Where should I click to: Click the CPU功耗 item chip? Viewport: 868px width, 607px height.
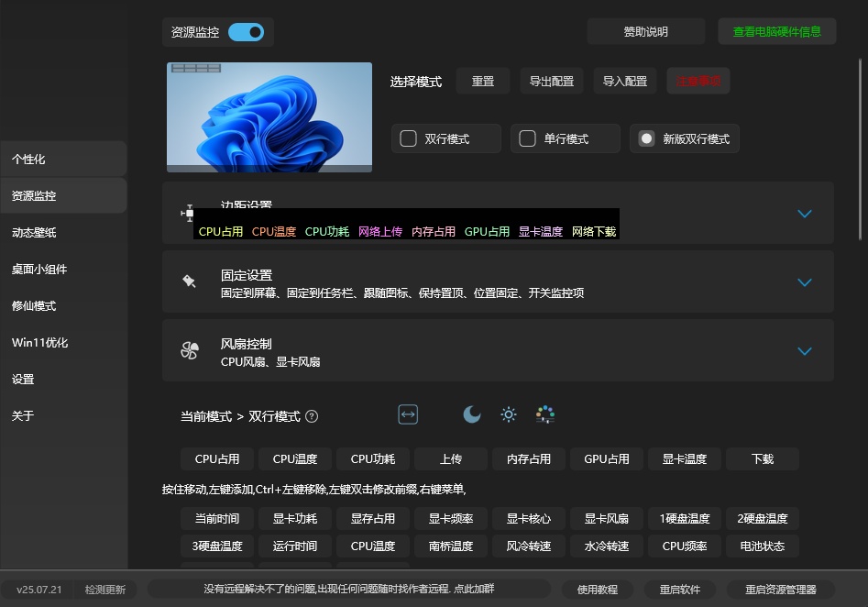(373, 459)
